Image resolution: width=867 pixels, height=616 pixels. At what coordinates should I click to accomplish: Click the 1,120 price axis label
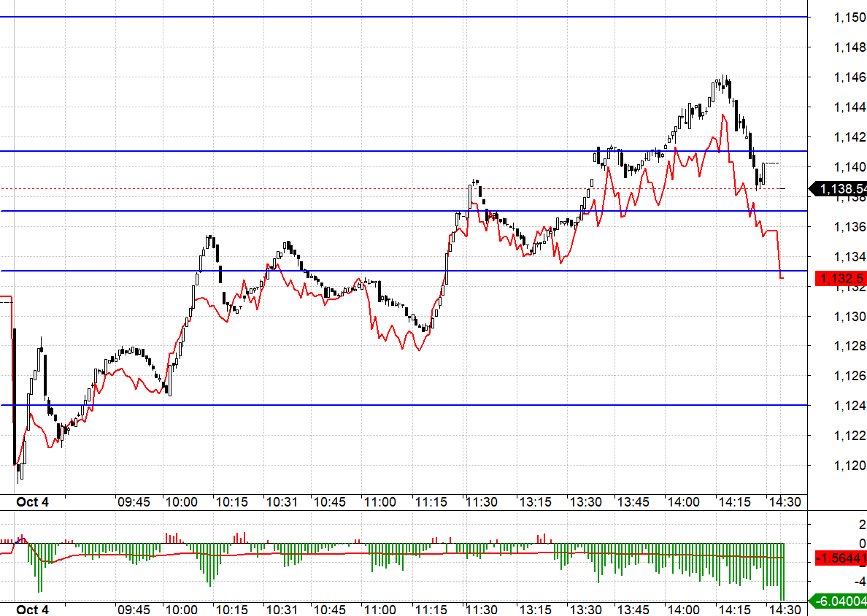coord(849,466)
